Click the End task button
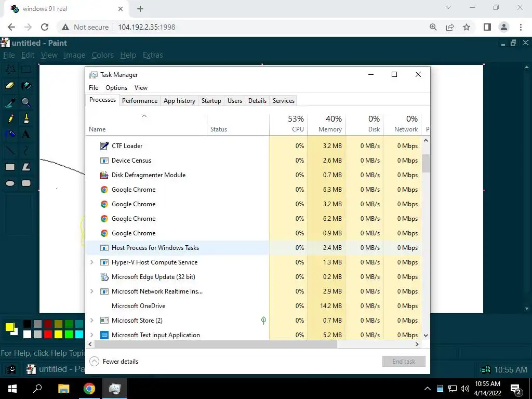Viewport: 532px width, 399px height. point(404,362)
